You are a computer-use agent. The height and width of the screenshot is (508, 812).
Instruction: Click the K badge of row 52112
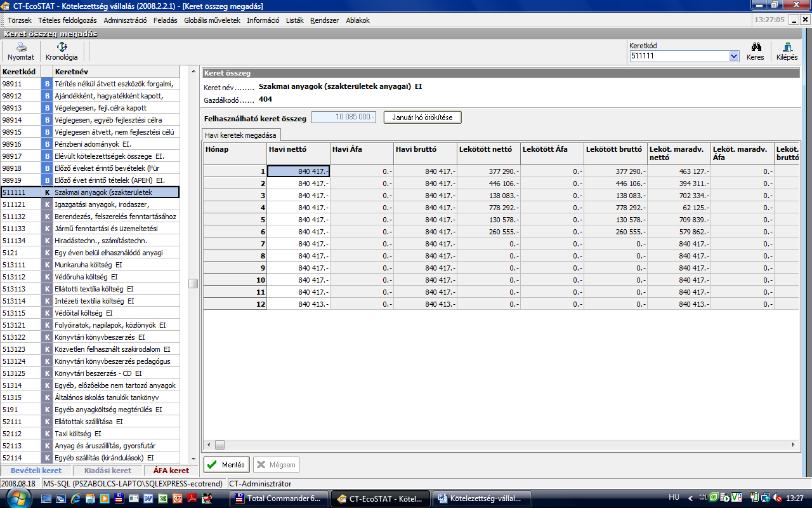coord(46,434)
